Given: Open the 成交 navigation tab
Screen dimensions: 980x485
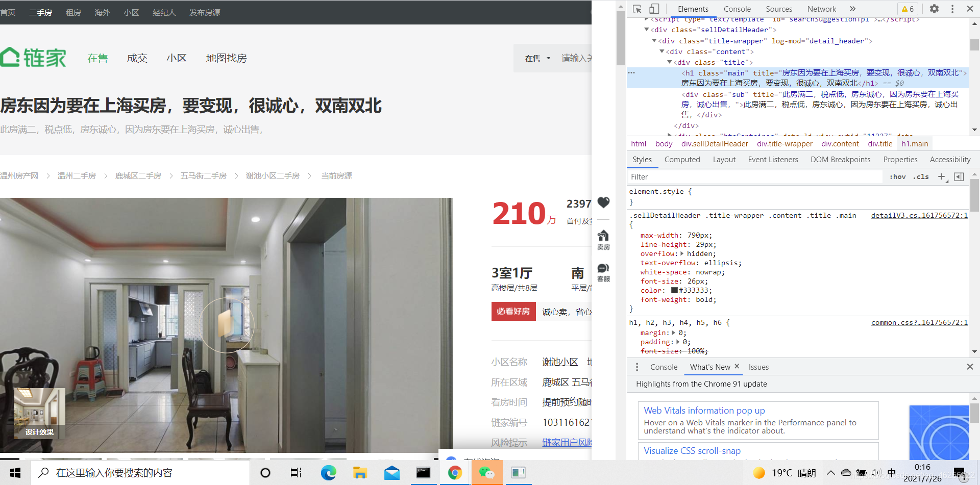Looking at the screenshot, I should pos(137,58).
